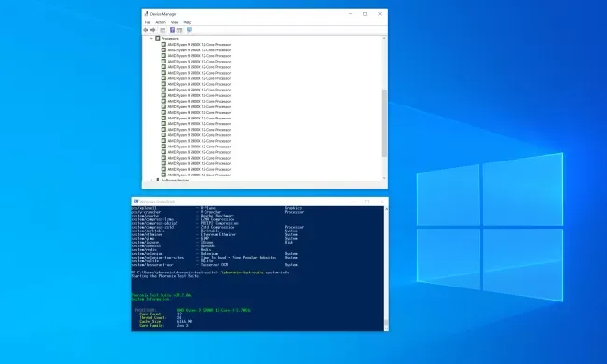Click the PowerShell scrollbar up arrow
Viewport: 607px width, 364px height.
click(386, 209)
